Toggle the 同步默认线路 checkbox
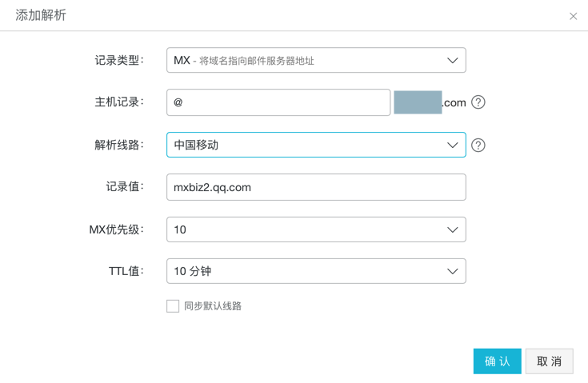 [173, 306]
